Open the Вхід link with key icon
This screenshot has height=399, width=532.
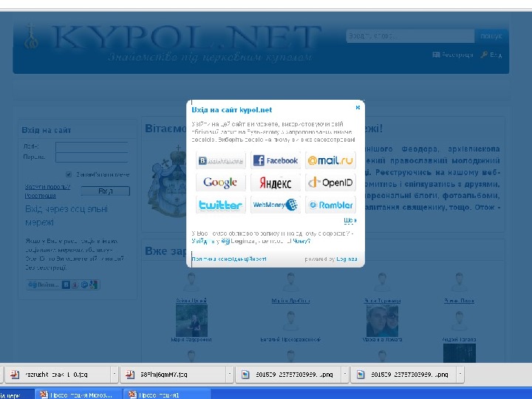pyautogui.click(x=491, y=55)
